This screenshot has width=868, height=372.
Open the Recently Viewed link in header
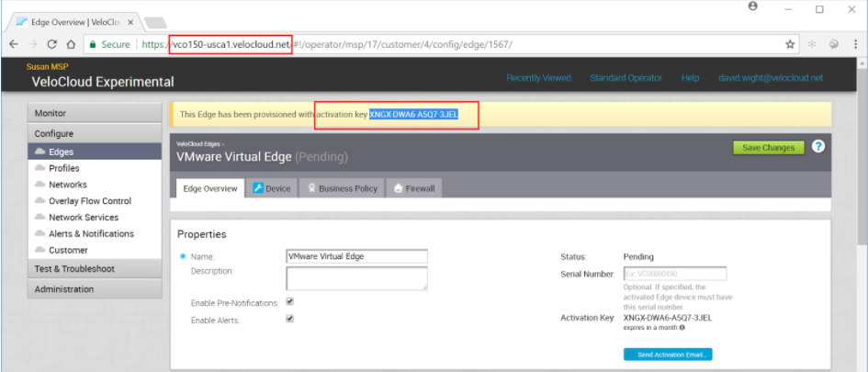538,78
